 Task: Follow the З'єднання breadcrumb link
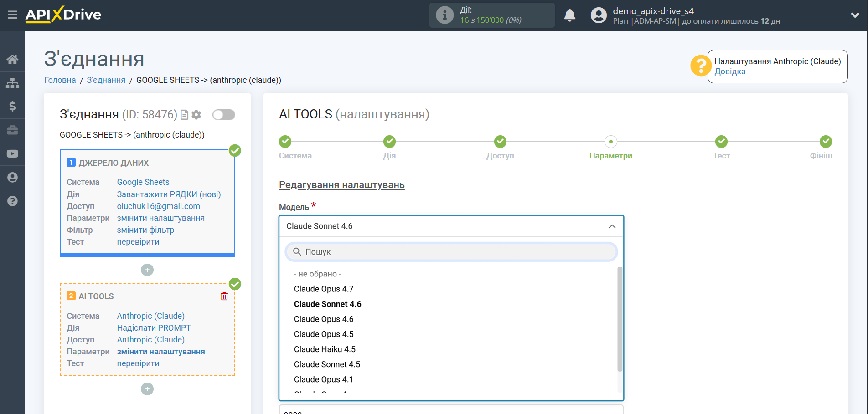tap(106, 80)
